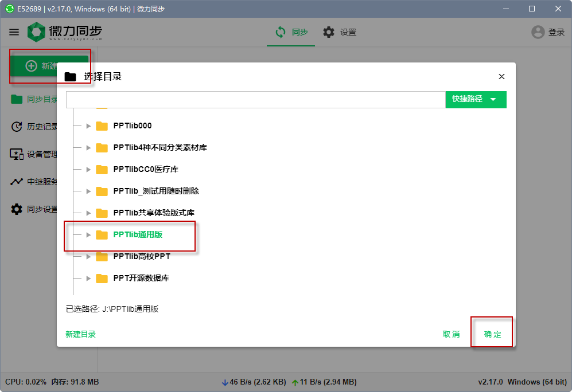The image size is (572, 392).
Task: Switch to the 设置 tab
Action: click(340, 33)
